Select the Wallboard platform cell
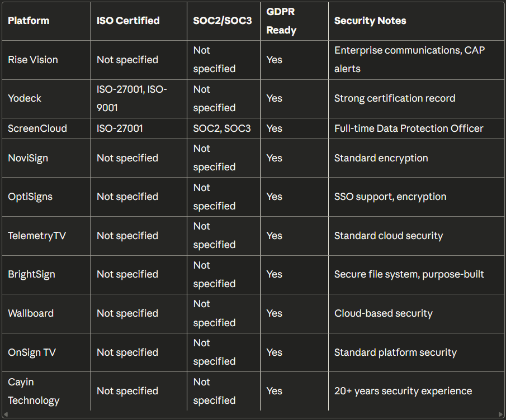The image size is (506, 420). pos(31,313)
